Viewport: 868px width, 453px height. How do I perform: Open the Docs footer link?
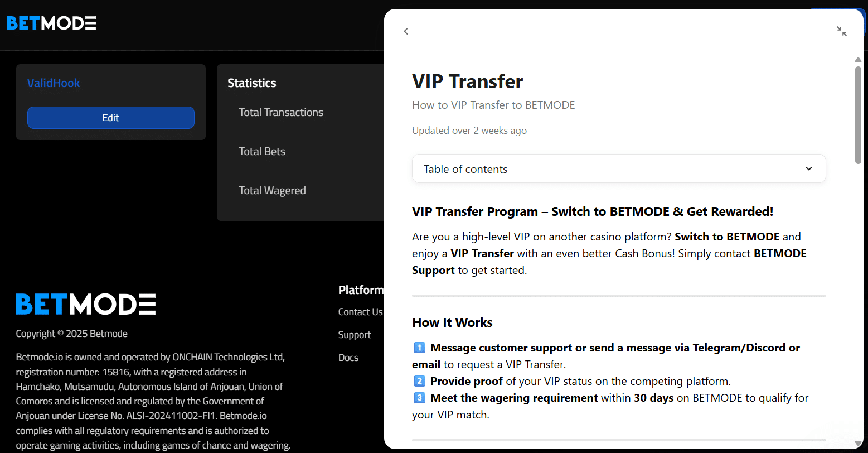(348, 358)
